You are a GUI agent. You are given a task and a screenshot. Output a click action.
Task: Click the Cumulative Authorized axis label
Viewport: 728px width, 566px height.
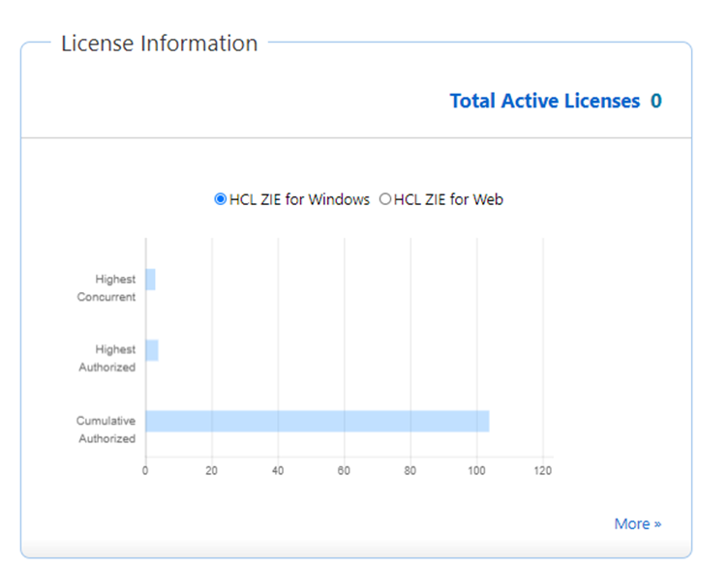106,430
